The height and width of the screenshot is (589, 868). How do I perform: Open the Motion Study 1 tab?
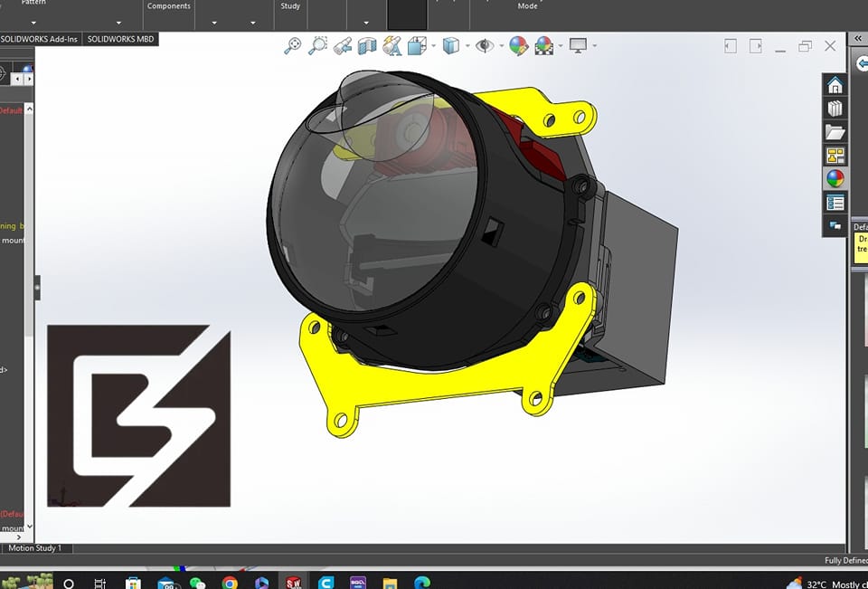coord(35,548)
